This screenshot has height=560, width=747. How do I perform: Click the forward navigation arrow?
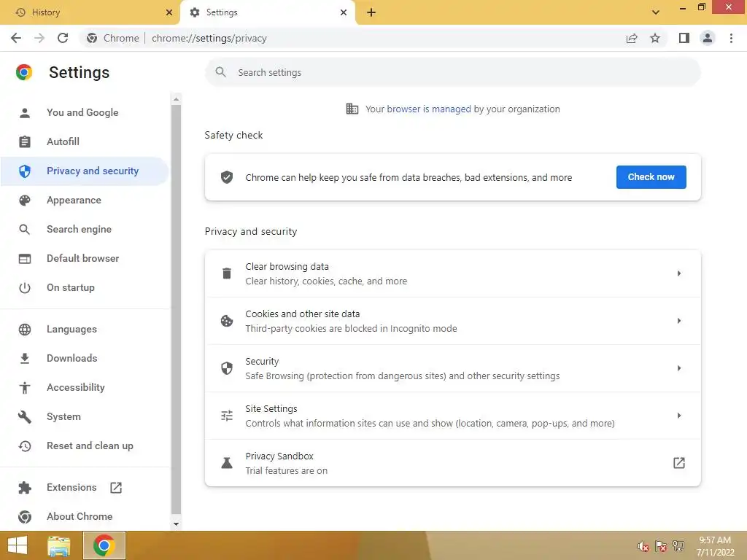[x=39, y=38]
